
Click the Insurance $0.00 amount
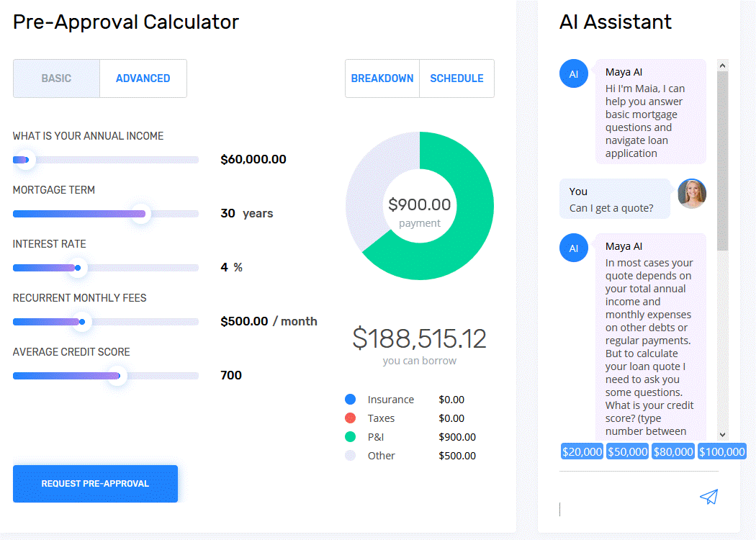451,399
